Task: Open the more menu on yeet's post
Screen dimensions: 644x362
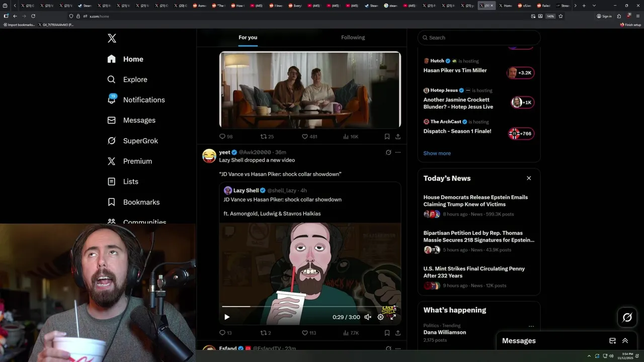Action: pos(398,152)
